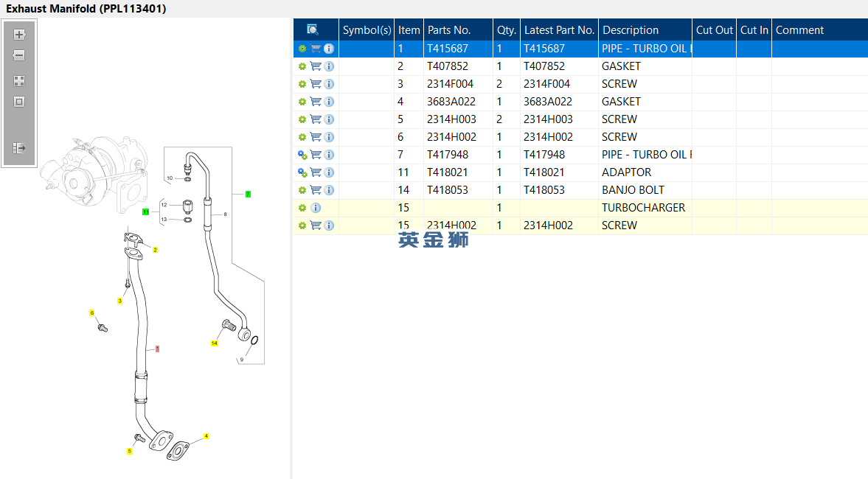
Task: Click the export list arrow icon
Action: [19, 148]
